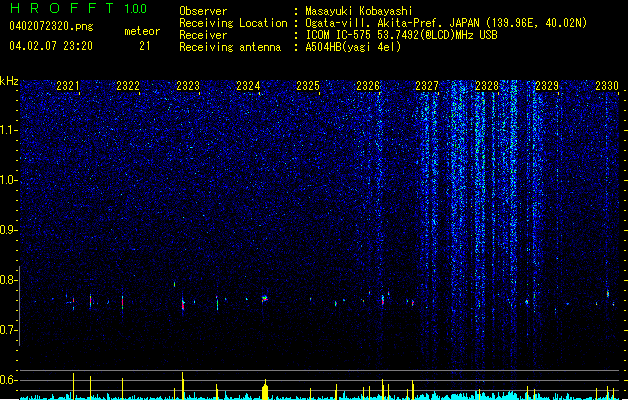Click the 1.1 kHz frequency label

point(9,130)
